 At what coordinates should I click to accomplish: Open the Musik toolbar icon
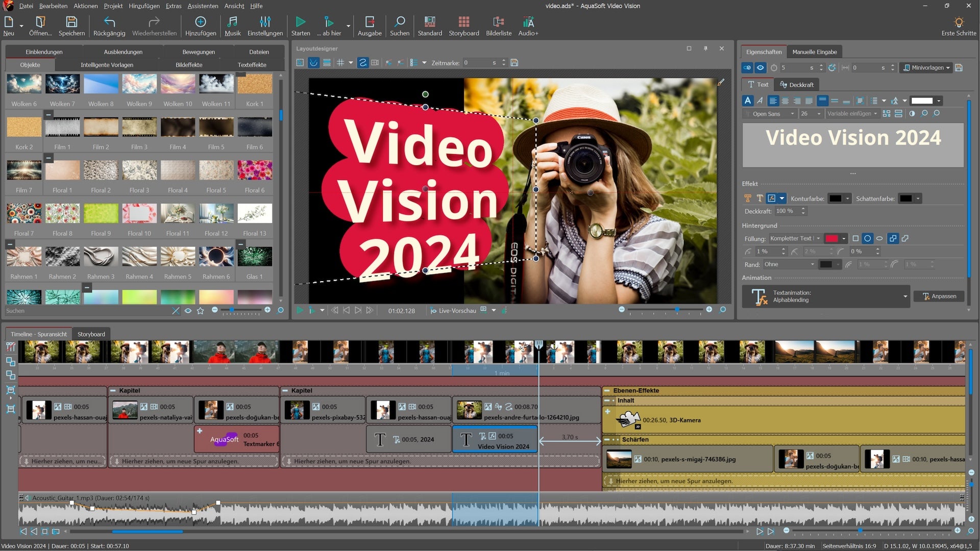pos(232,22)
